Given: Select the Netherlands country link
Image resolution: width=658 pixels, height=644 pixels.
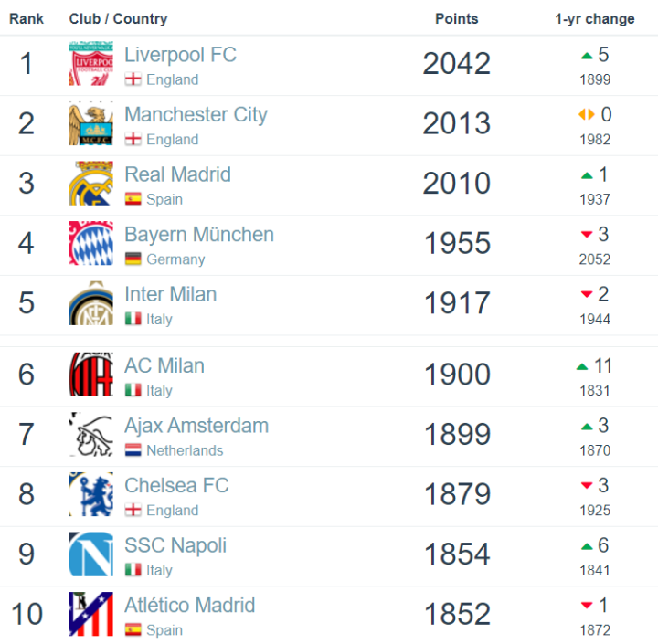Looking at the screenshot, I should [x=185, y=450].
